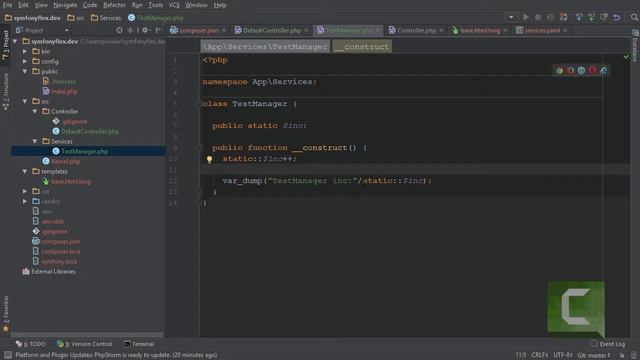Open the Refactor menu
This screenshot has width=640, height=360.
pyautogui.click(x=114, y=5)
